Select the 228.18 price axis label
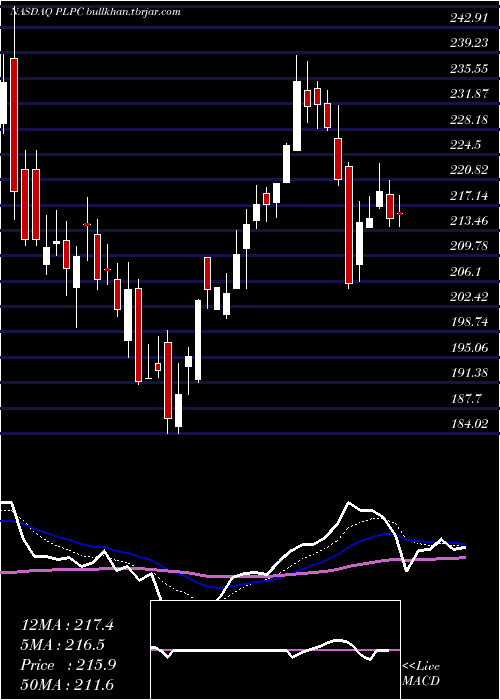500x700 pixels. point(469,120)
